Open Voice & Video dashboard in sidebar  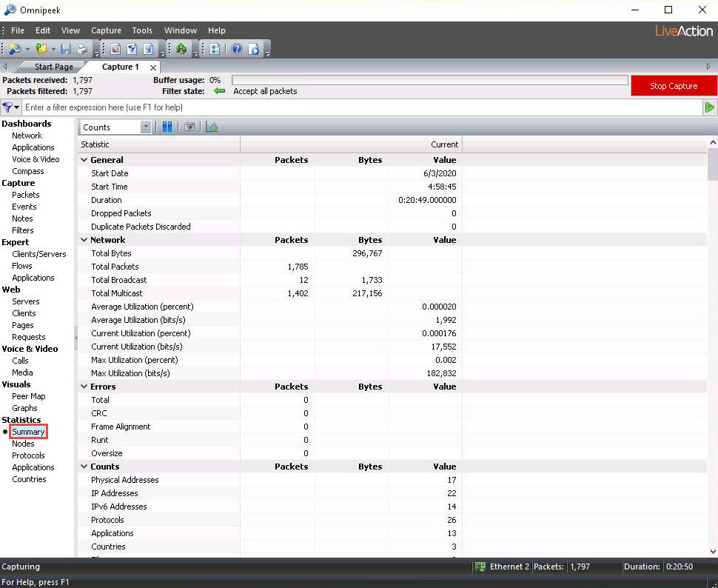(x=36, y=159)
